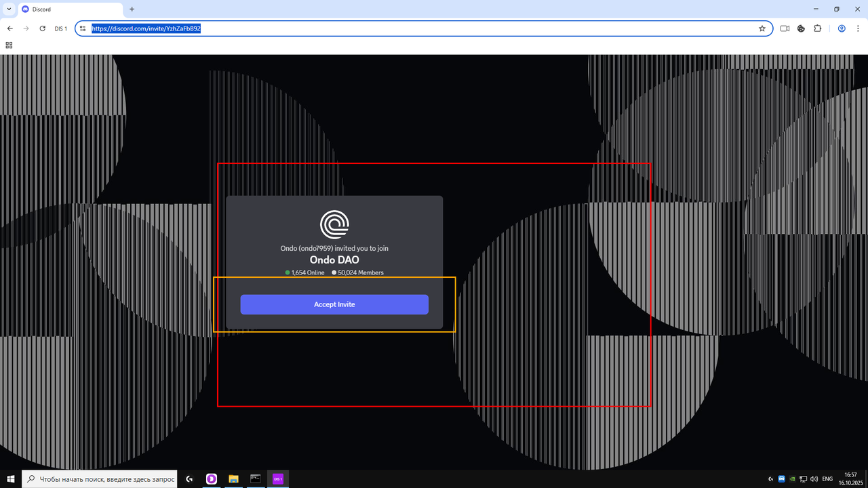Open the Extensions puzzle menu

(x=817, y=28)
